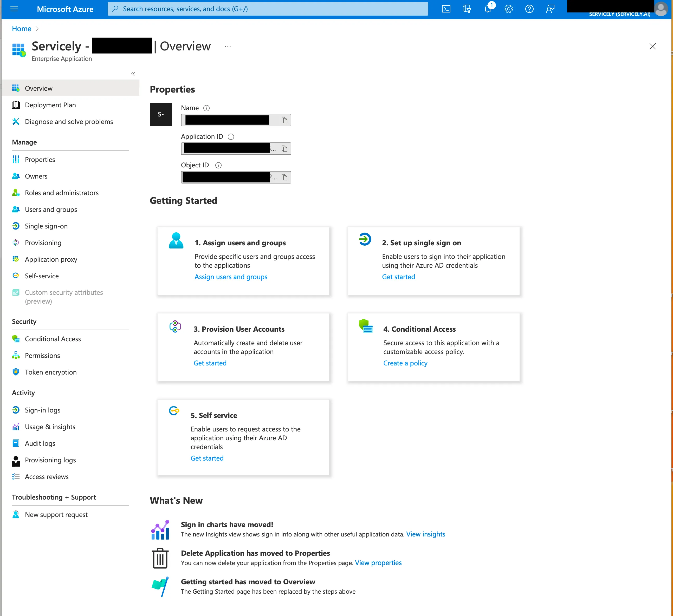The height and width of the screenshot is (616, 673).
Task: View notifications bell in header
Action: pyautogui.click(x=488, y=9)
